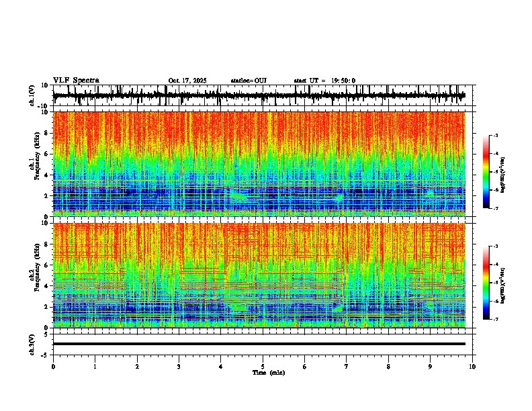Click the "-5" tick on the ch.3(V) axis

[46, 355]
